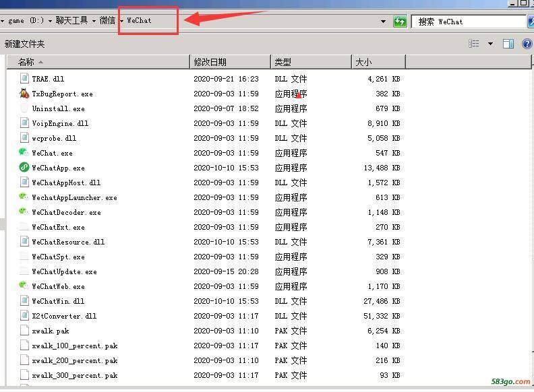Expand the arrow after game (D:)
Viewport: 534px width, 392px height.
pyautogui.click(x=50, y=21)
